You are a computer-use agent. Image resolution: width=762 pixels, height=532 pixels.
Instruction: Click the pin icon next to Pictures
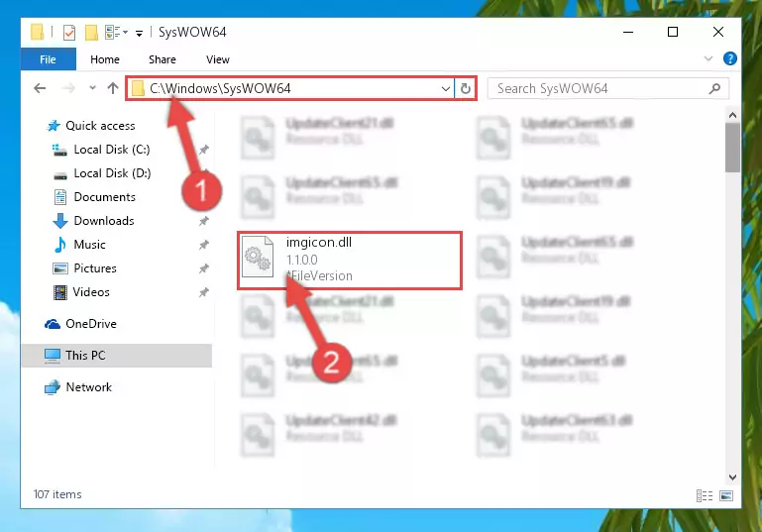[x=203, y=268]
